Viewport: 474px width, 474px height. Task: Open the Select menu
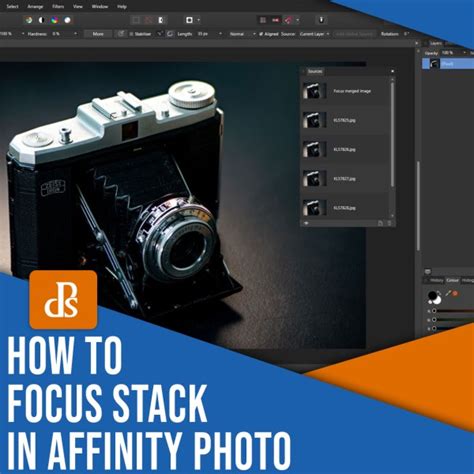[12, 6]
